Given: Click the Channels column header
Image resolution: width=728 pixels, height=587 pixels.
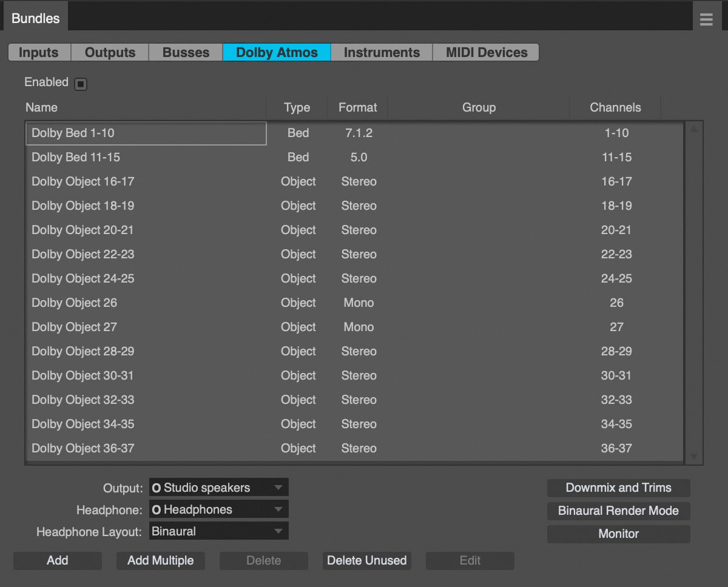Looking at the screenshot, I should [615, 107].
